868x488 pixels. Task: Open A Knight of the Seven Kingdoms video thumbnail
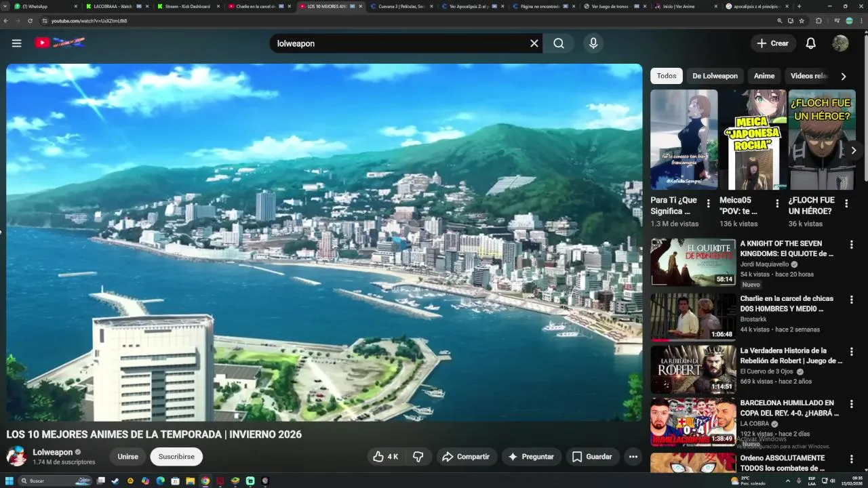click(x=693, y=262)
